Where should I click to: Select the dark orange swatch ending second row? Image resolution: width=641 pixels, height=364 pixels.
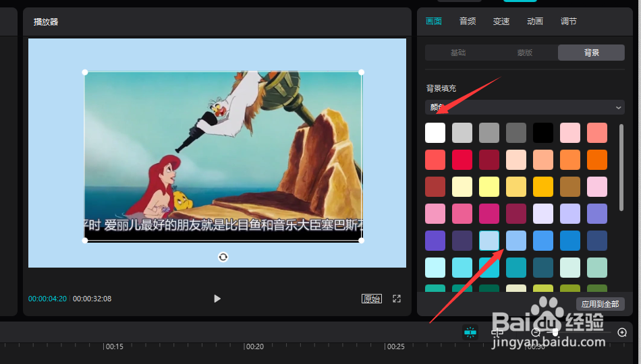pyautogui.click(x=597, y=160)
